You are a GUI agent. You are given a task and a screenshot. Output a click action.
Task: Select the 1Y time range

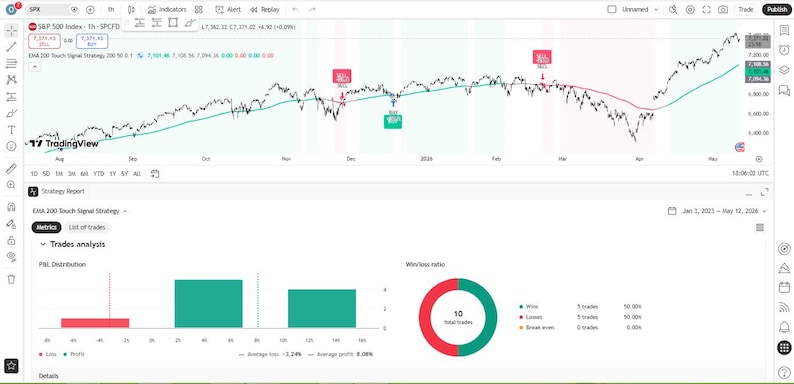coord(112,174)
